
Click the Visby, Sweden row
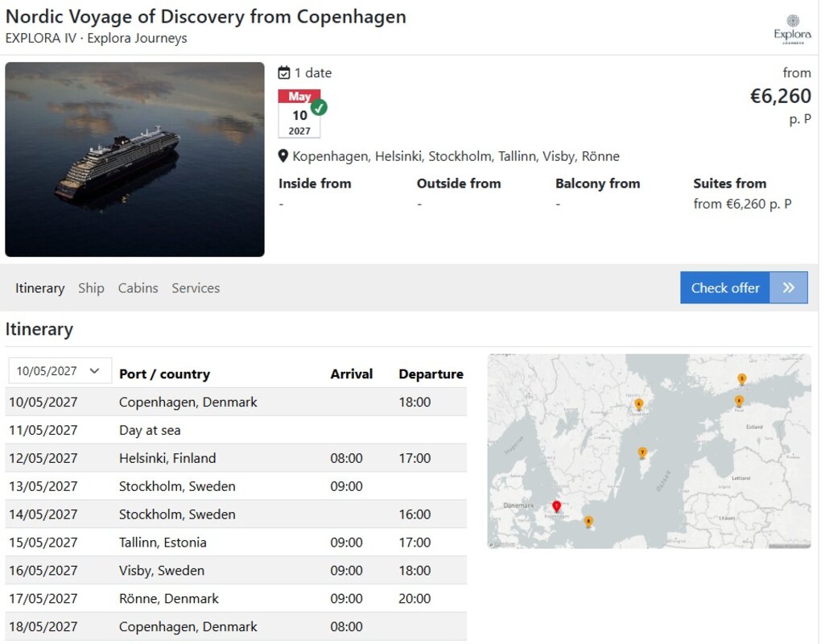click(236, 570)
